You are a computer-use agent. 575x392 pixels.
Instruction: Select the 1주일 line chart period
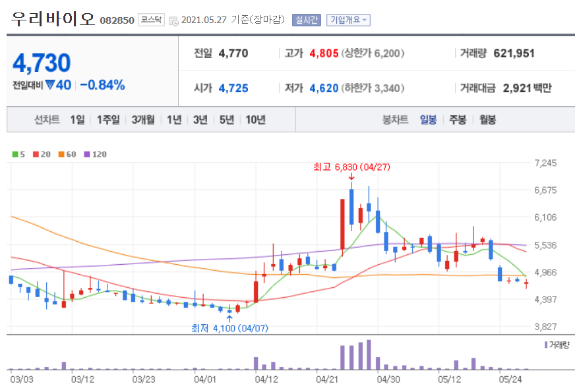click(108, 119)
